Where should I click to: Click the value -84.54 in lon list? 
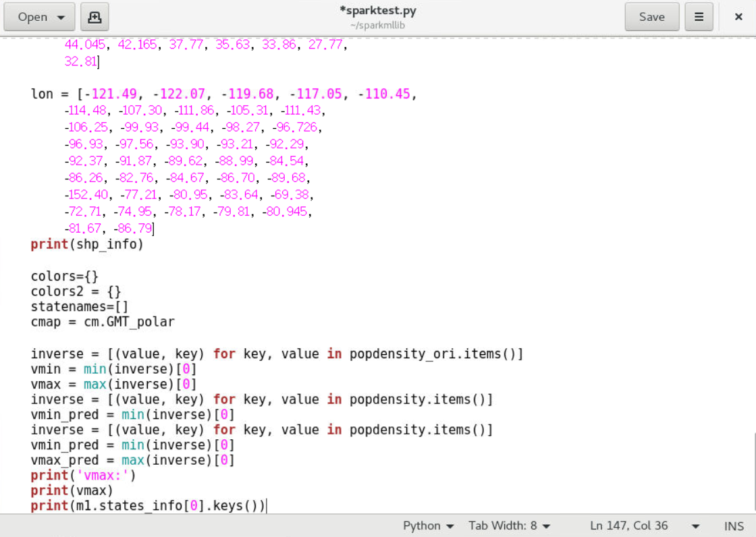[x=284, y=161]
